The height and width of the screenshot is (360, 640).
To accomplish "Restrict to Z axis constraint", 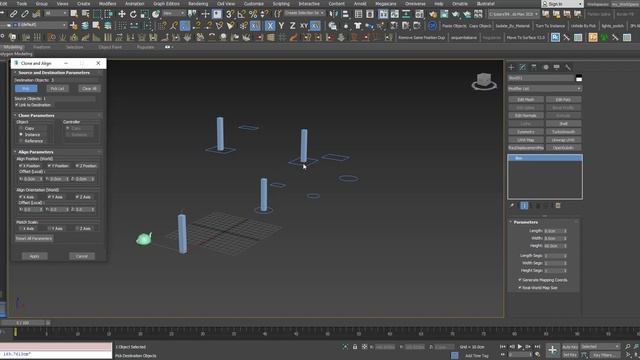I will 292,26.
